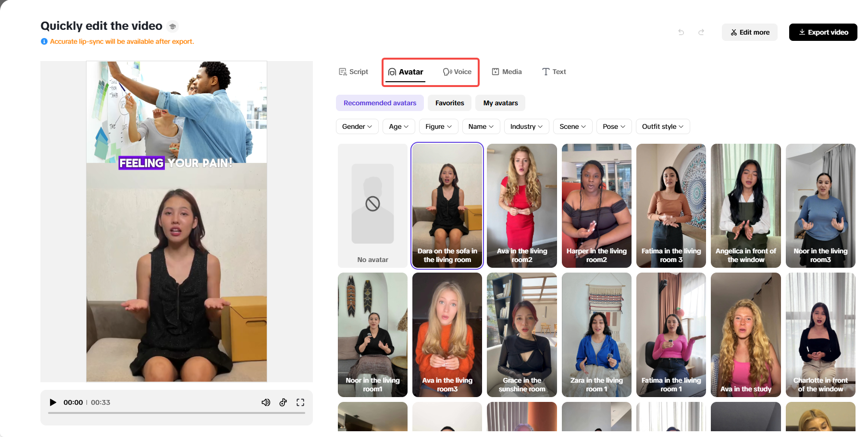Screen dimensions: 868x437
Task: Expand the Industry filter options
Action: pos(526,126)
